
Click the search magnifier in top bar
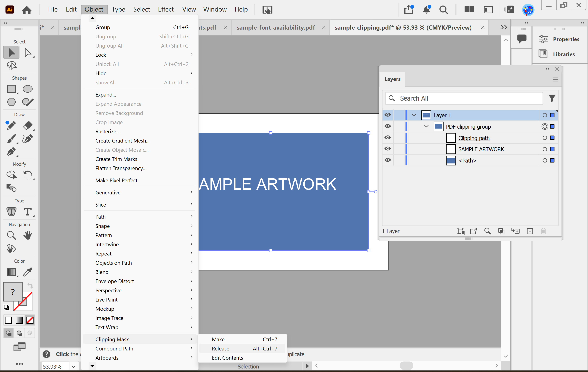coord(443,10)
